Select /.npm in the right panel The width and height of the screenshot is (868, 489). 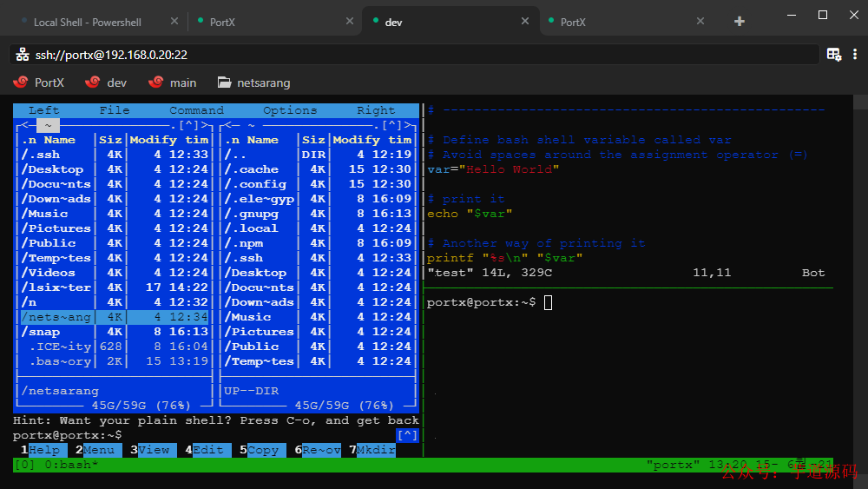coord(319,243)
